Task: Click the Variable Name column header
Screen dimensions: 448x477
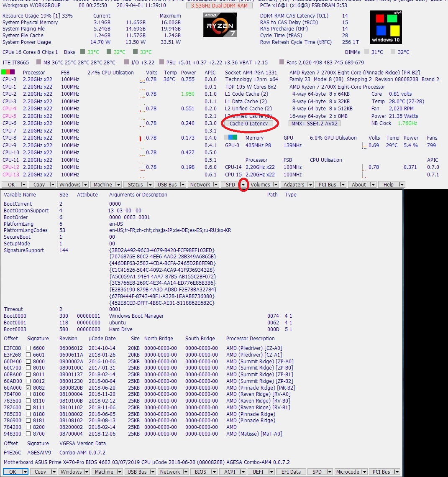Action: (x=20, y=194)
